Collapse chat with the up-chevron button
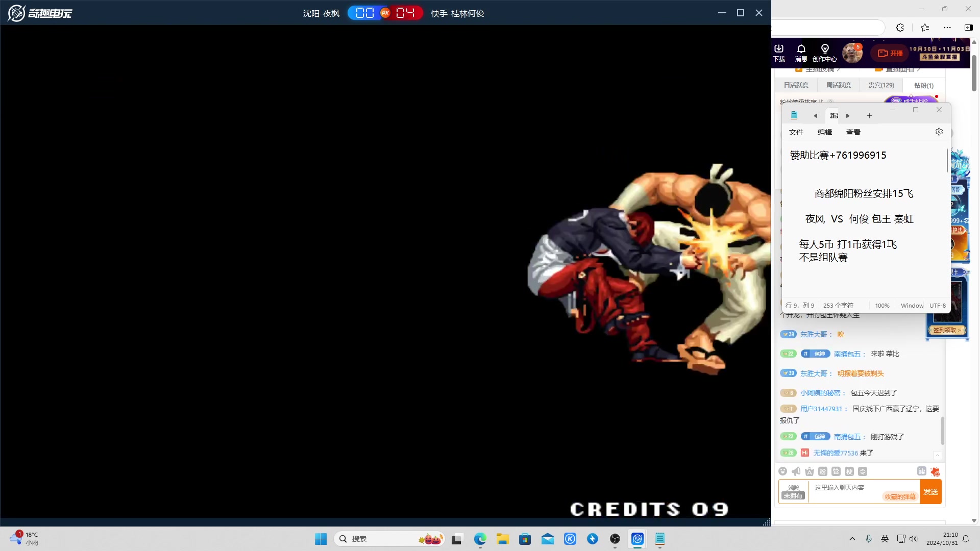 pos(937,455)
